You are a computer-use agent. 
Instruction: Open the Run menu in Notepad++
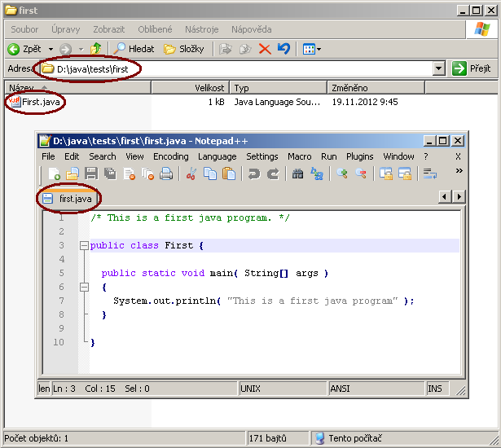(x=329, y=156)
